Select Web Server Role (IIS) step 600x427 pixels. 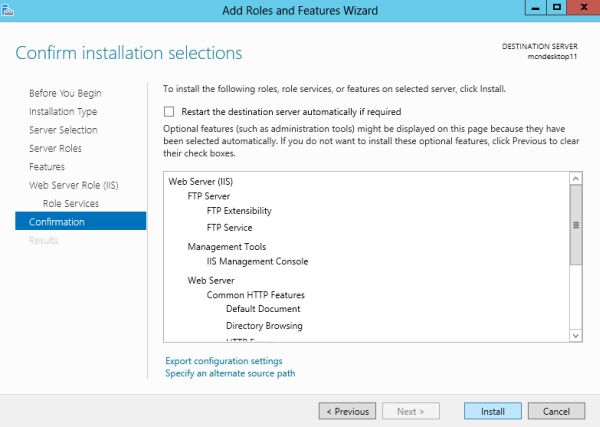tap(74, 185)
